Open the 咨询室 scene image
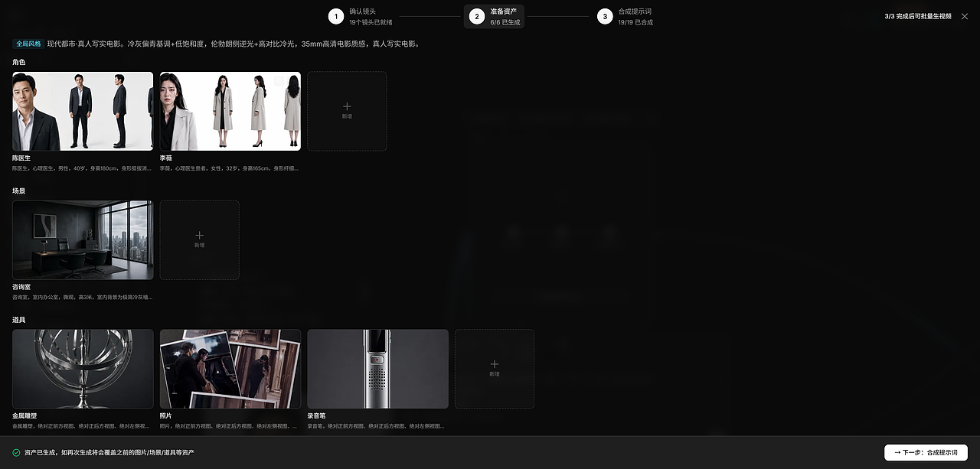Viewport: 980px width, 469px height. (83, 240)
